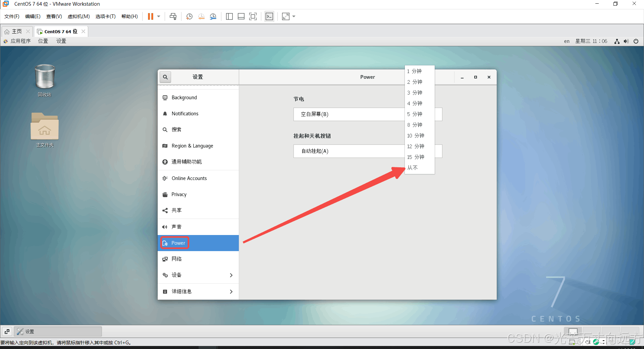Click the power icon in top panel

[636, 41]
